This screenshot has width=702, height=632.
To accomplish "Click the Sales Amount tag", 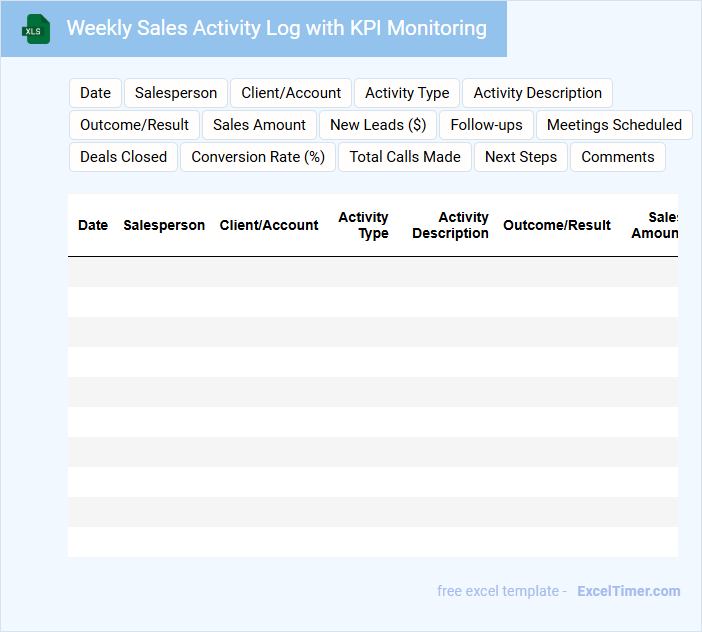I will coord(259,125).
